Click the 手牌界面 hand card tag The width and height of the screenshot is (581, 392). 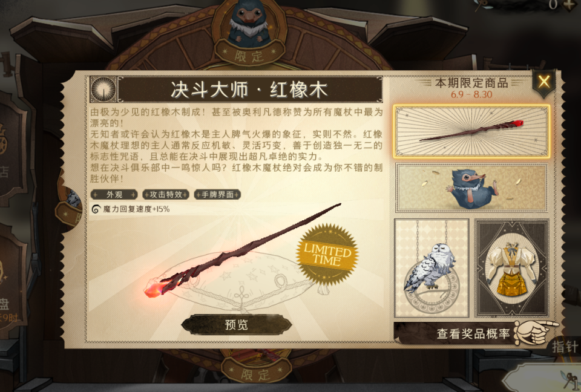click(217, 195)
